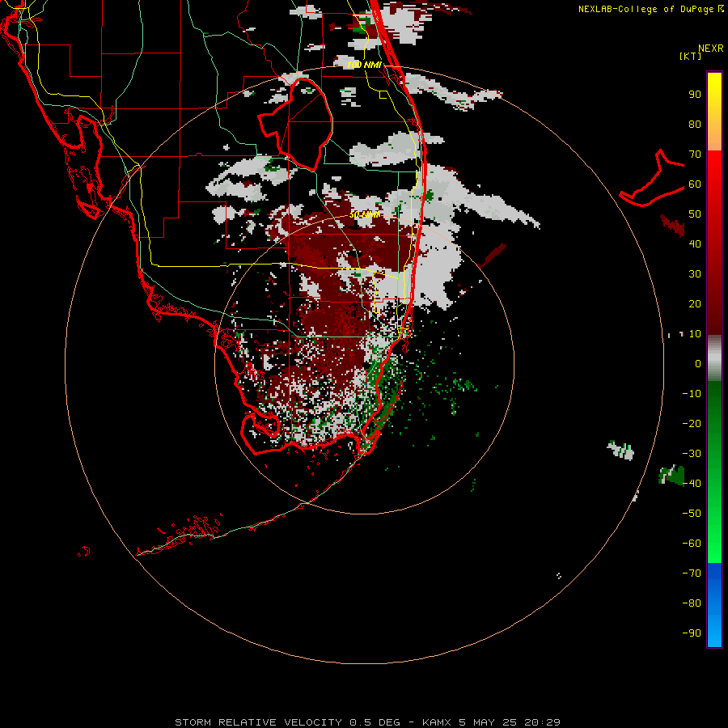Click the -90 scale value
The image size is (728, 728).
(692, 633)
